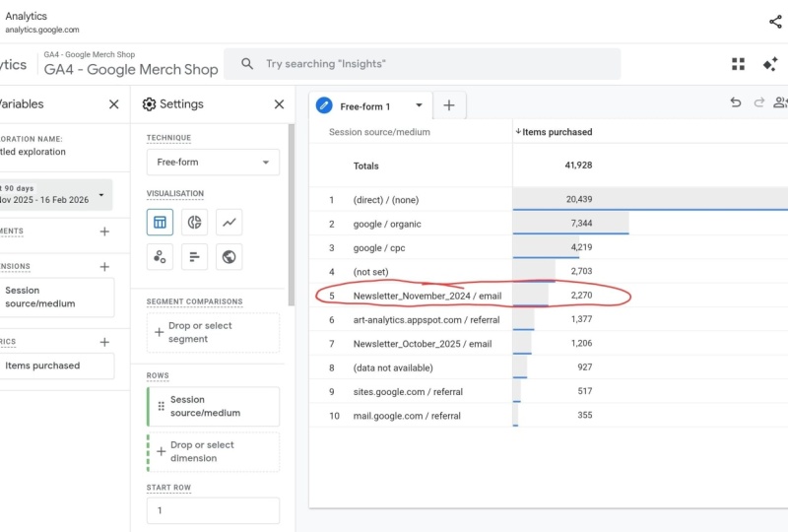Viewport: 788px width, 532px height.
Task: Click the Totals value 41,928
Action: [x=578, y=165]
